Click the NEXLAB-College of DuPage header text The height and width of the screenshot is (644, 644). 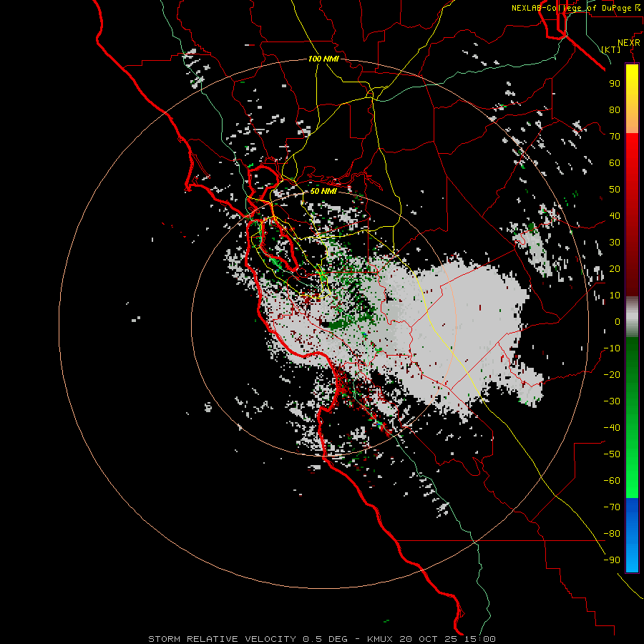[571, 8]
